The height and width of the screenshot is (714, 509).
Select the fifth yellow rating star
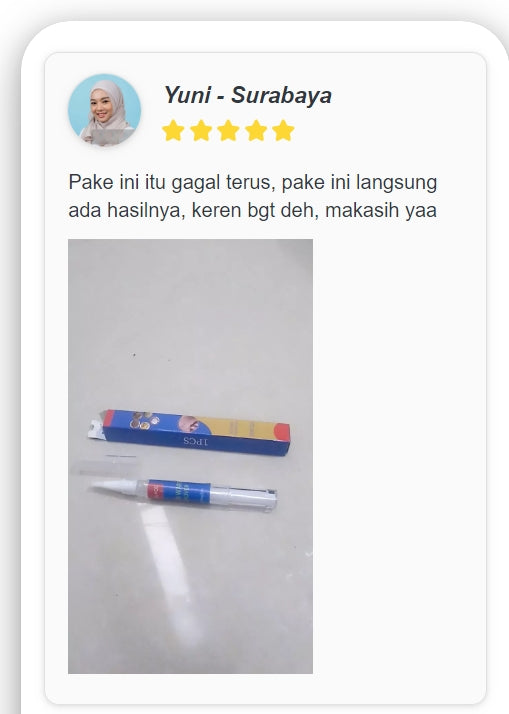(x=283, y=131)
